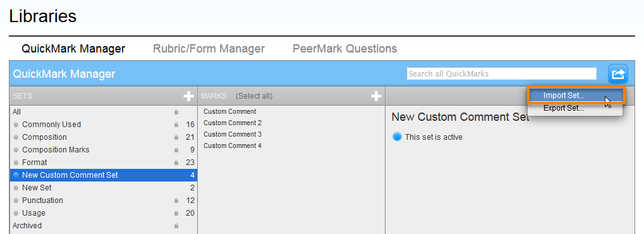Click the SETS column header

(x=22, y=96)
